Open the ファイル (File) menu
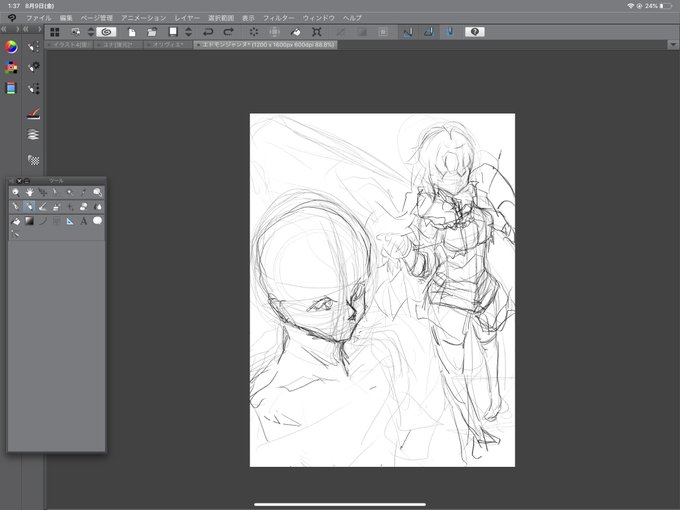 tap(38, 18)
